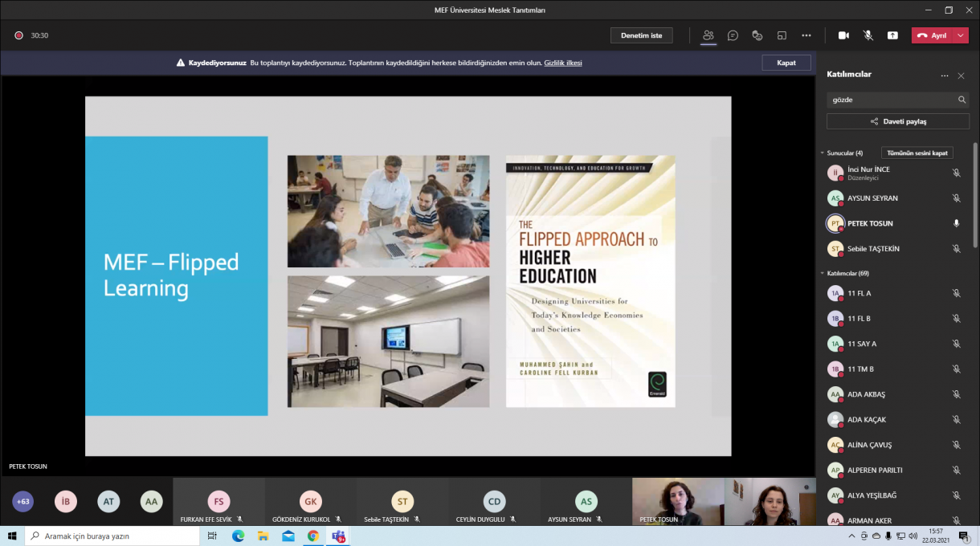This screenshot has height=546, width=980.
Task: Open the meeting chat icon
Action: [x=733, y=35]
